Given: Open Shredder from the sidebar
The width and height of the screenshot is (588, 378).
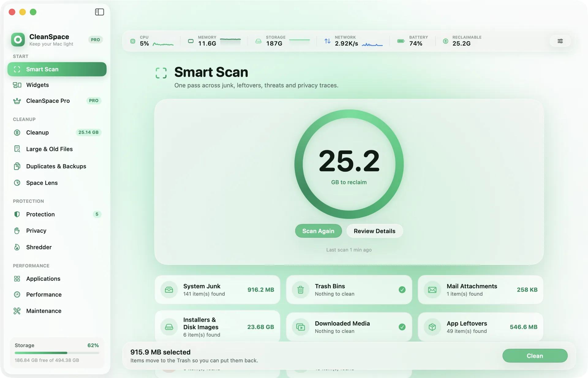Looking at the screenshot, I should point(57,247).
